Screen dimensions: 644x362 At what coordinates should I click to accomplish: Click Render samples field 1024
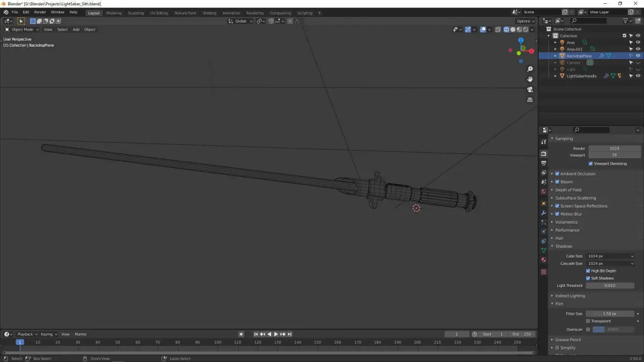tap(614, 149)
